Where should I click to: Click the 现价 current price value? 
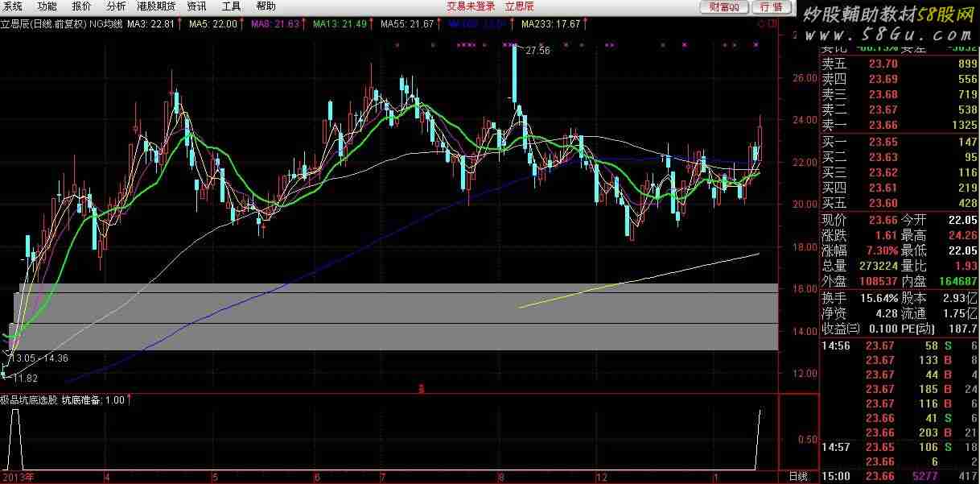coord(883,219)
